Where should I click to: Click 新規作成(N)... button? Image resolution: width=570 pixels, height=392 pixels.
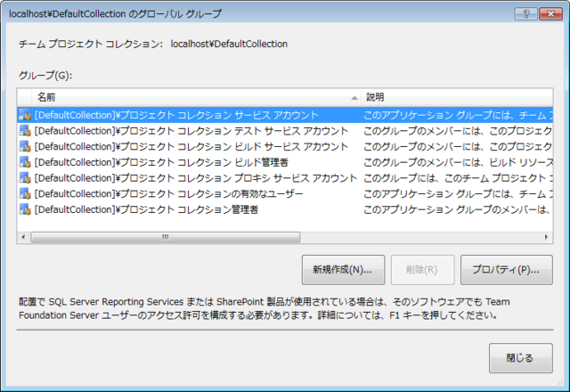click(343, 270)
